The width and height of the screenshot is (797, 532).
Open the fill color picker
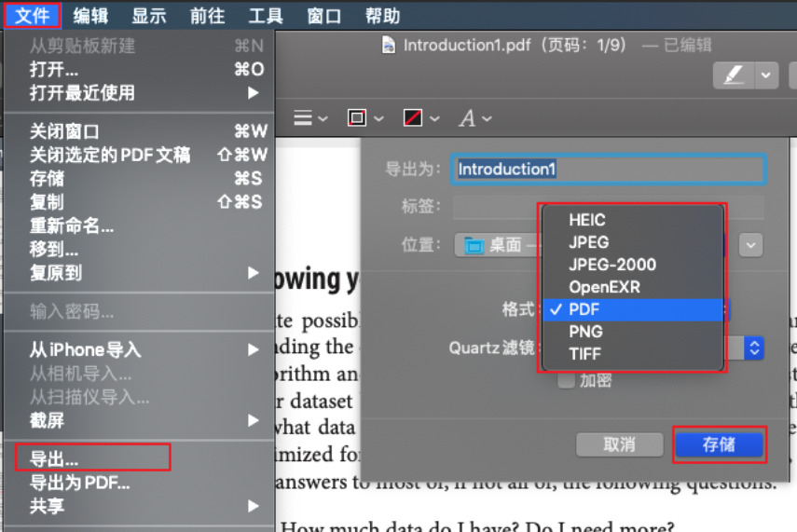(x=420, y=118)
